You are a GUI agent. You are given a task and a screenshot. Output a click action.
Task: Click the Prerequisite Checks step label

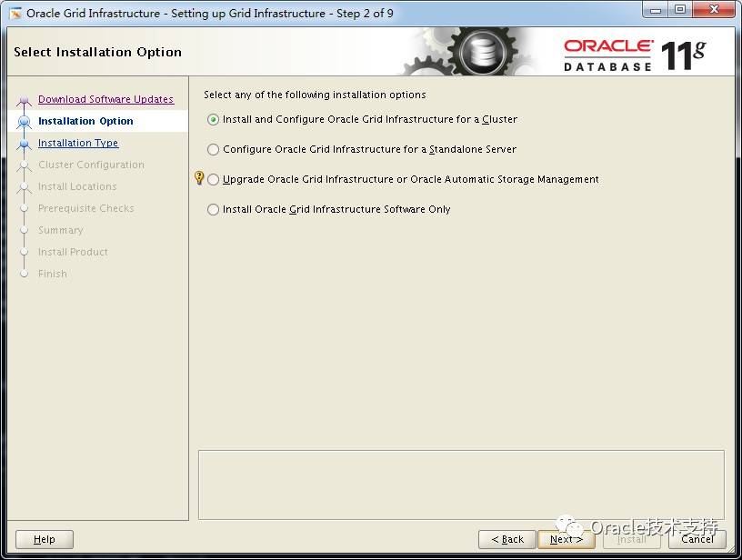pos(86,208)
